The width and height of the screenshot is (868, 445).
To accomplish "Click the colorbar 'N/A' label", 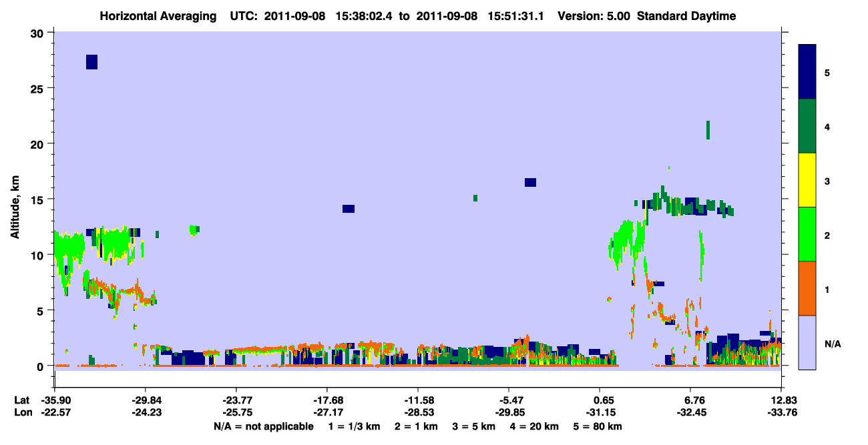I will click(833, 344).
